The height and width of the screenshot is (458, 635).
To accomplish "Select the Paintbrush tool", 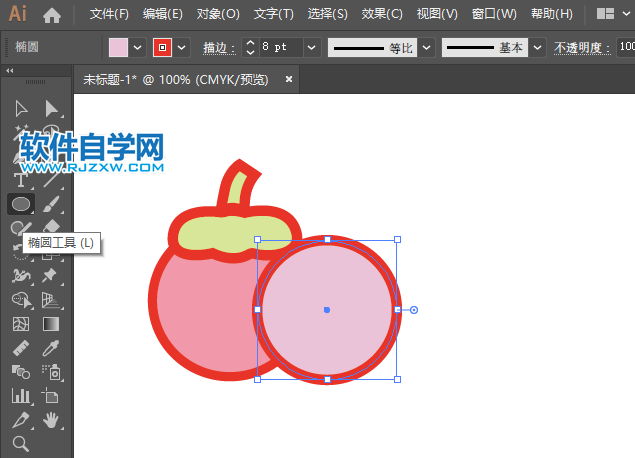I will (51, 204).
